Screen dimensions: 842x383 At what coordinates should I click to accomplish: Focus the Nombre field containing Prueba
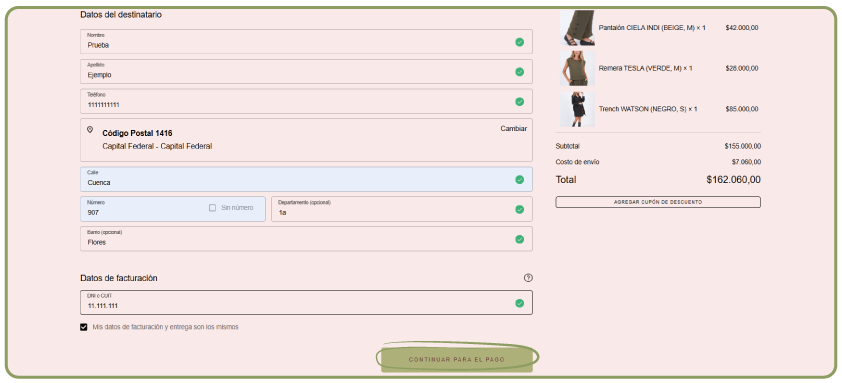[x=307, y=41]
